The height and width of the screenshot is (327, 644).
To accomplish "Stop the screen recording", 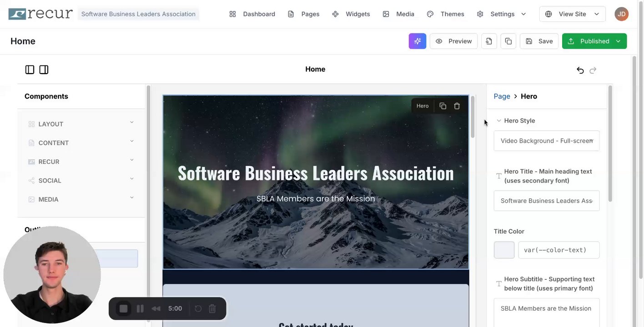I will (x=123, y=309).
